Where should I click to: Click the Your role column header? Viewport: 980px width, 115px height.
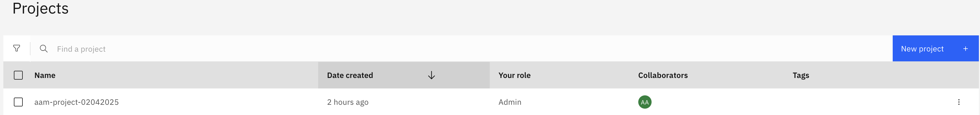click(514, 75)
